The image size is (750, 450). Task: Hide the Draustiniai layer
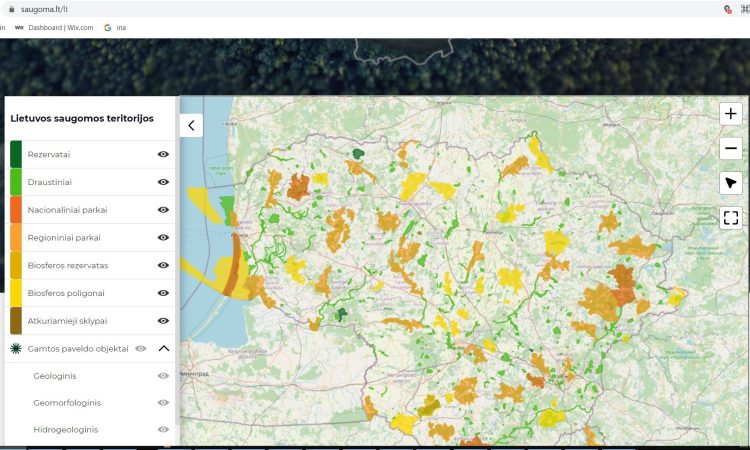[163, 182]
